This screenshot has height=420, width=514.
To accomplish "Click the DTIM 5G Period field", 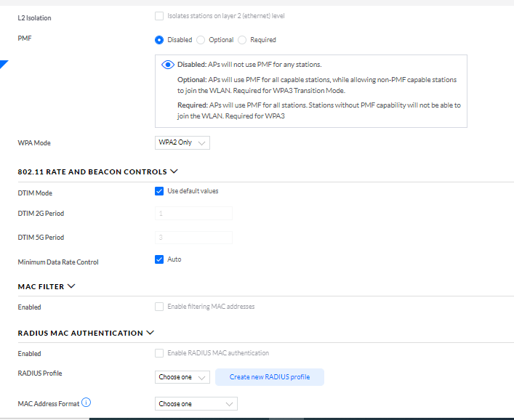I will (x=193, y=238).
